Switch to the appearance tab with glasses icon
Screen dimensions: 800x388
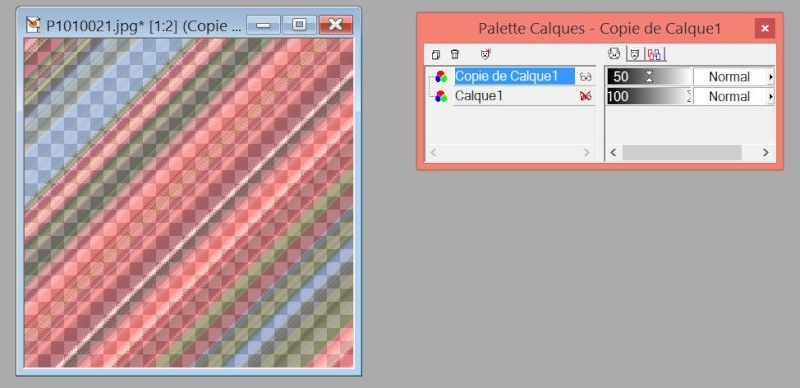tap(615, 54)
